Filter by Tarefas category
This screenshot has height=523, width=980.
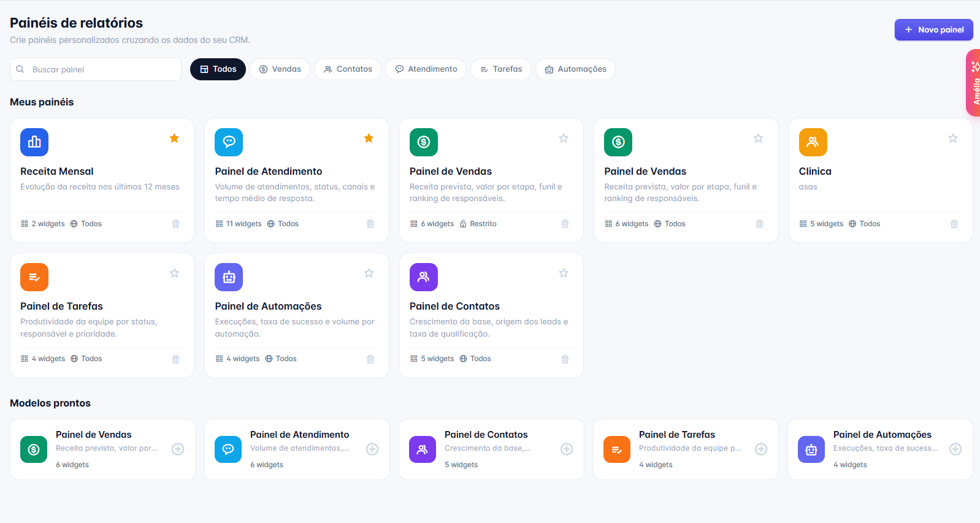(500, 69)
